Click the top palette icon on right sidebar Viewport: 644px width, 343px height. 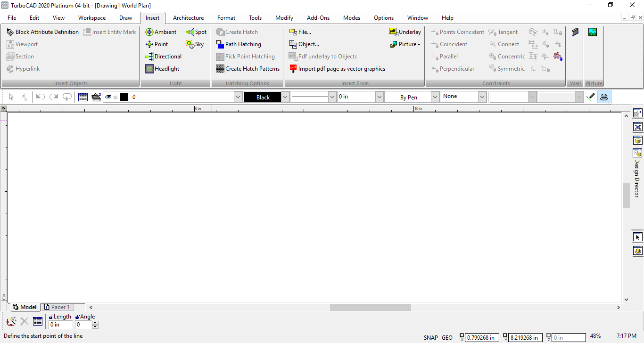(637, 114)
